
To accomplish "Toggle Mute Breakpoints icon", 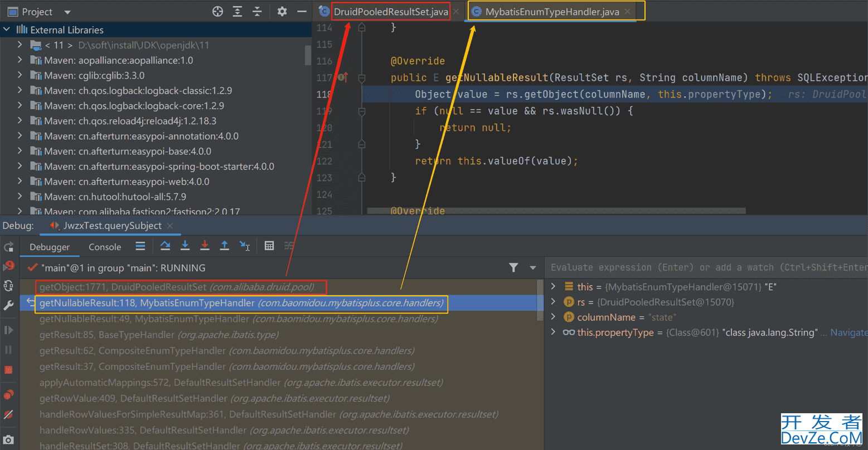I will (8, 414).
